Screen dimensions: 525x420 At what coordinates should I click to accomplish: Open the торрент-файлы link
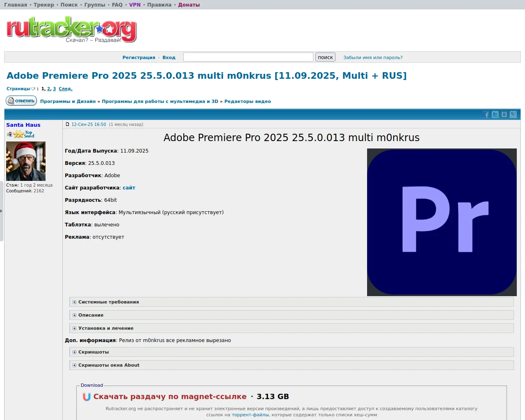click(x=250, y=415)
